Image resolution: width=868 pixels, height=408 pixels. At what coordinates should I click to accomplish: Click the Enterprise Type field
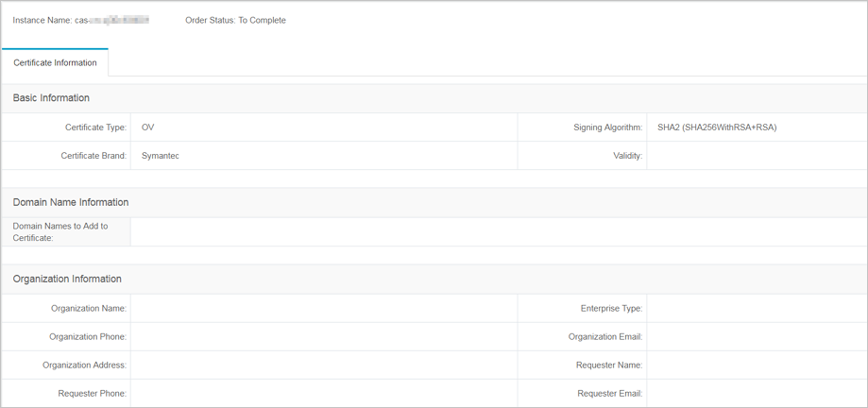pos(757,308)
